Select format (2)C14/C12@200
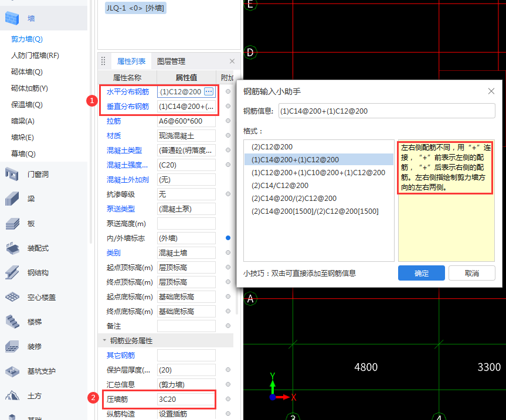This screenshot has height=420, width=506. [319, 185]
